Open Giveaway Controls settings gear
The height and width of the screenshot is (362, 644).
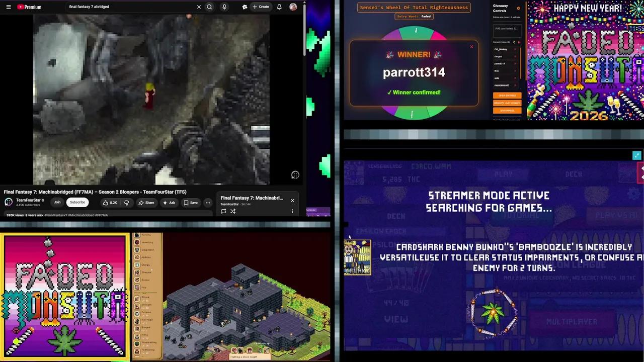(x=518, y=9)
